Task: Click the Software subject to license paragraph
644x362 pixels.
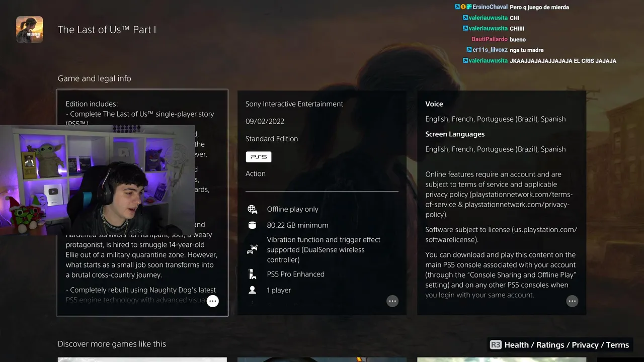Action: tap(501, 235)
